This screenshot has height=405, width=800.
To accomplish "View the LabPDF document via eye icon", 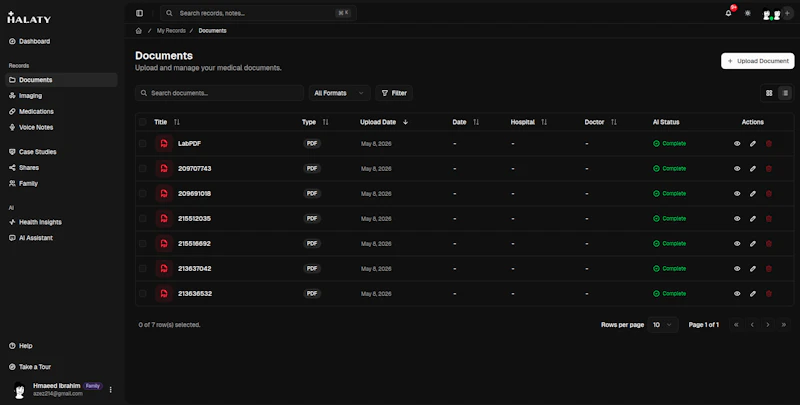I will [737, 144].
